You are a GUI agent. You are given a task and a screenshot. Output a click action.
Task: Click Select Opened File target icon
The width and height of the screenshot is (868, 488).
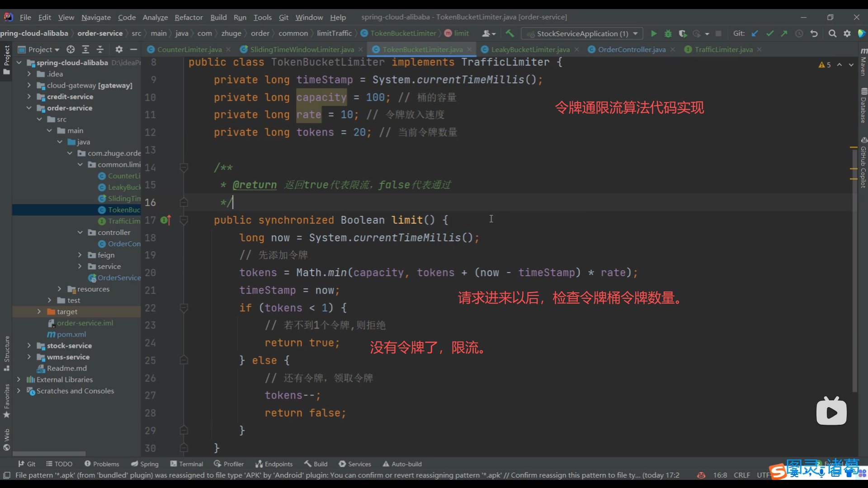click(x=71, y=49)
